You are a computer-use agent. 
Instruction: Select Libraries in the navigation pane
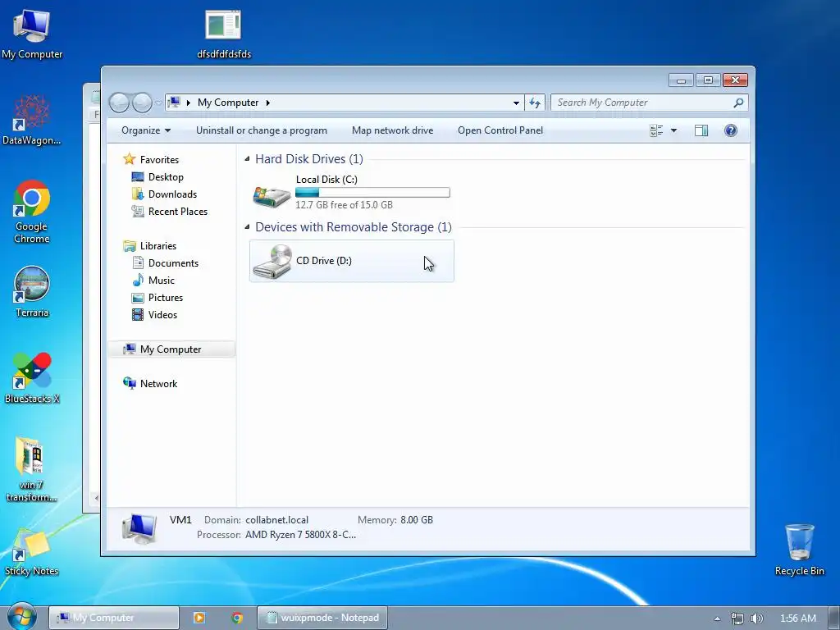(158, 246)
